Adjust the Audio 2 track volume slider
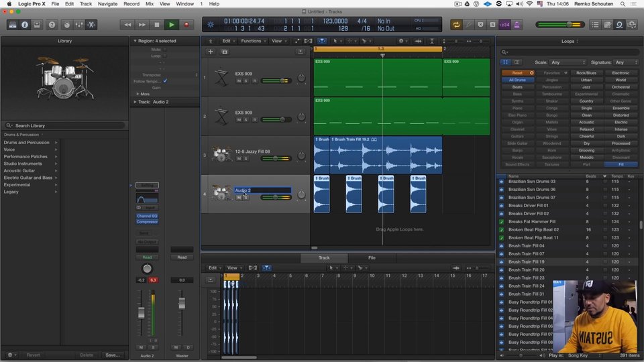This screenshot has height=362, width=644. [x=276, y=197]
